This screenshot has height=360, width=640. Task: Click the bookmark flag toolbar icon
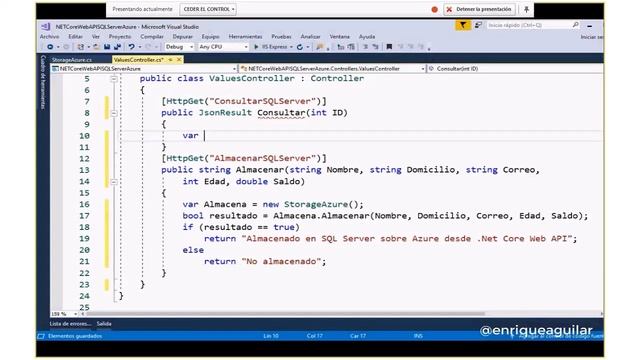click(389, 47)
